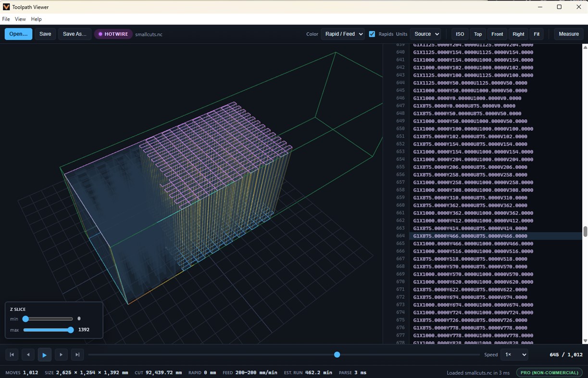Toggle the Rapids checkbox

click(x=372, y=34)
